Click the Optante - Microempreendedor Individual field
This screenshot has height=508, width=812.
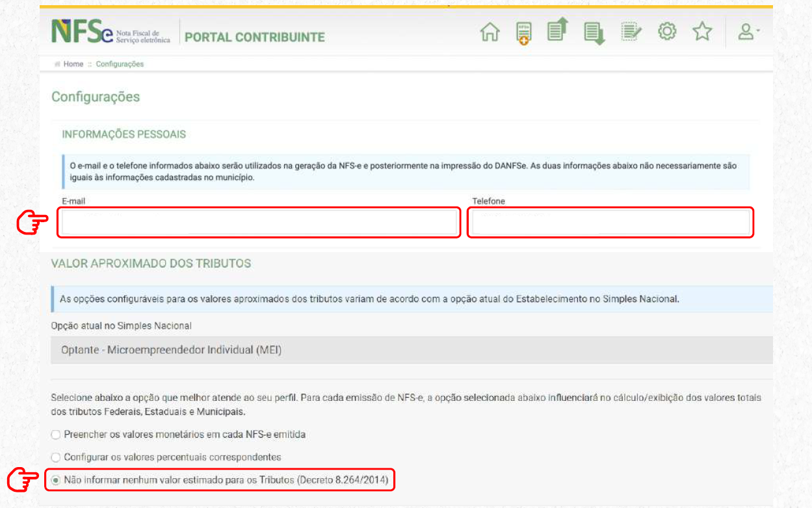pos(412,349)
